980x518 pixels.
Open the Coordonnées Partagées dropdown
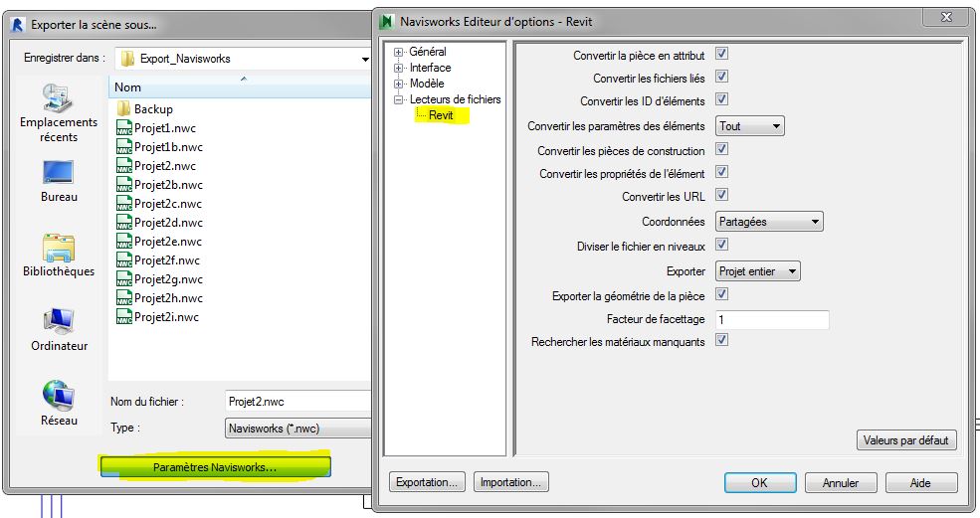click(769, 222)
